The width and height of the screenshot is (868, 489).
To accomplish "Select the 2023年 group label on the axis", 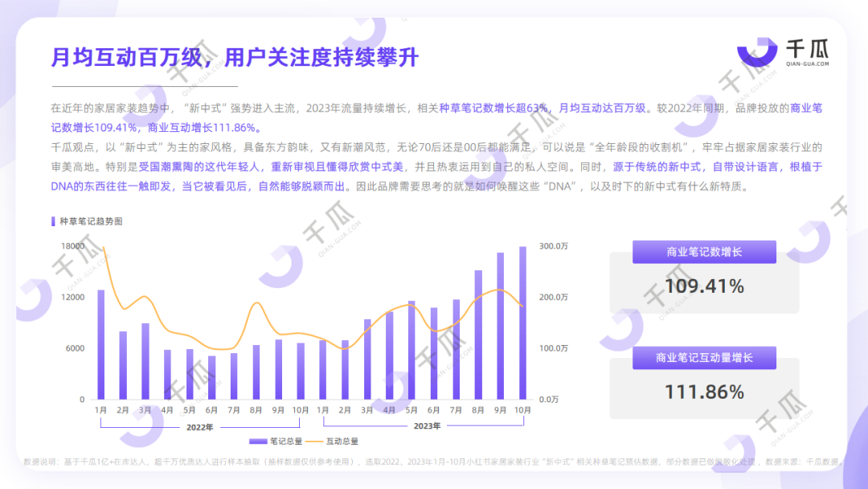I will (x=427, y=427).
